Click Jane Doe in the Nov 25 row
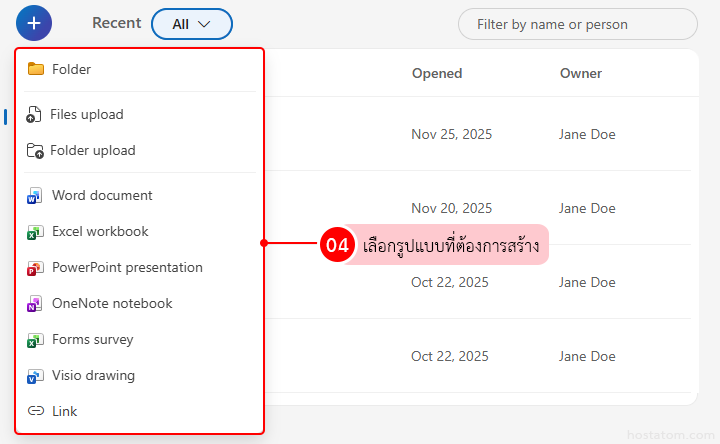Screen dimensions: 720x444 tap(587, 135)
